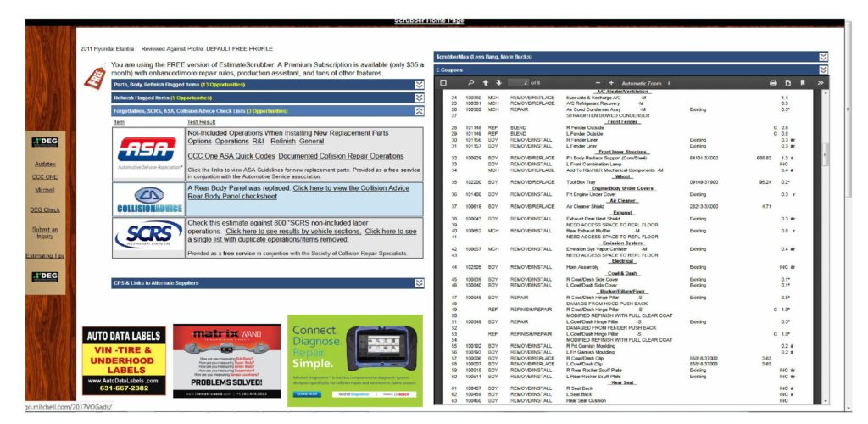Click the Collision Advice logo
This screenshot has width=868, height=424.
(148, 199)
